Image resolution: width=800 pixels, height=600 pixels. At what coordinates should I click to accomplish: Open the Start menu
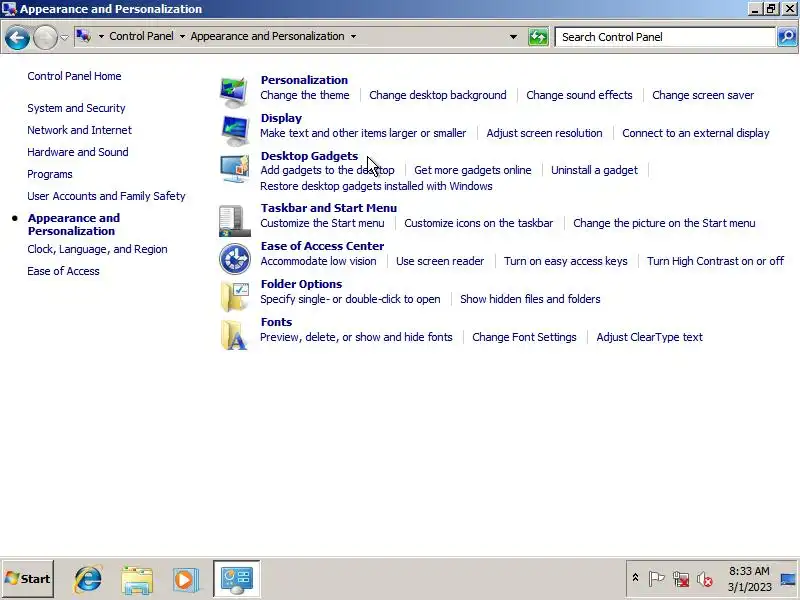pyautogui.click(x=28, y=579)
